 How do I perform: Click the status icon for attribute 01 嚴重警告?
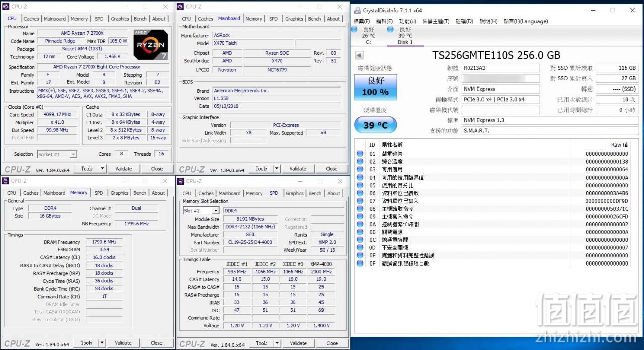click(360, 154)
